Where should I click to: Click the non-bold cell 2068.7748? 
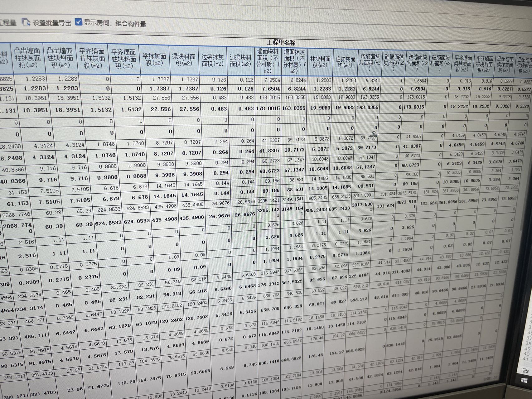17,215
